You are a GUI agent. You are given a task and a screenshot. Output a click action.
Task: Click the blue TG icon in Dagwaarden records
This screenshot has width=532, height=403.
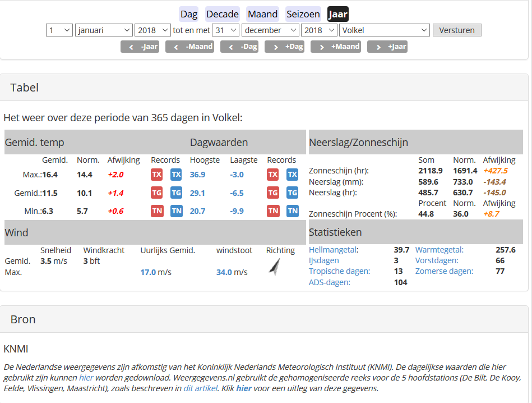point(293,193)
